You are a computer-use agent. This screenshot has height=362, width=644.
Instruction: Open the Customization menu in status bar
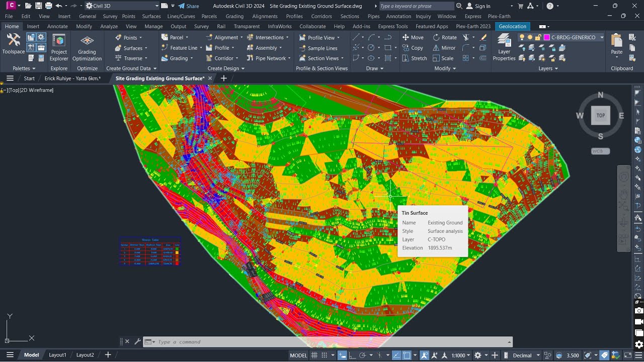637,355
